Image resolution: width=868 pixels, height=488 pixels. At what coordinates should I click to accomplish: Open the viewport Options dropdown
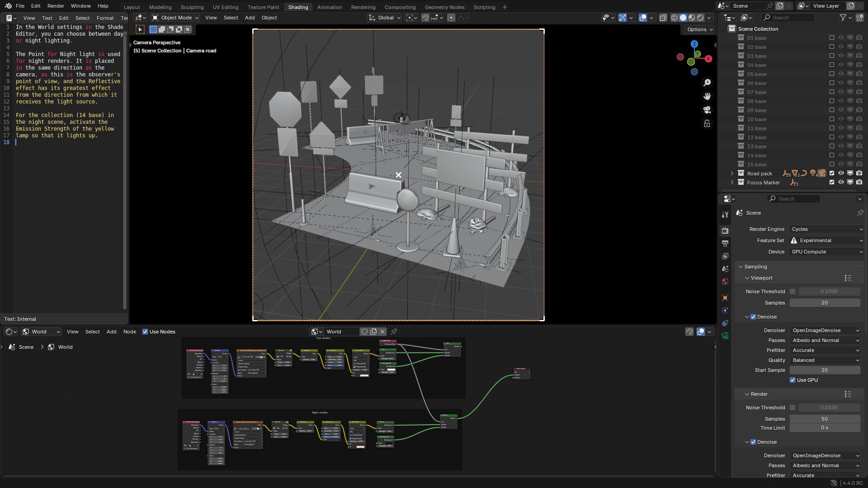(x=700, y=29)
